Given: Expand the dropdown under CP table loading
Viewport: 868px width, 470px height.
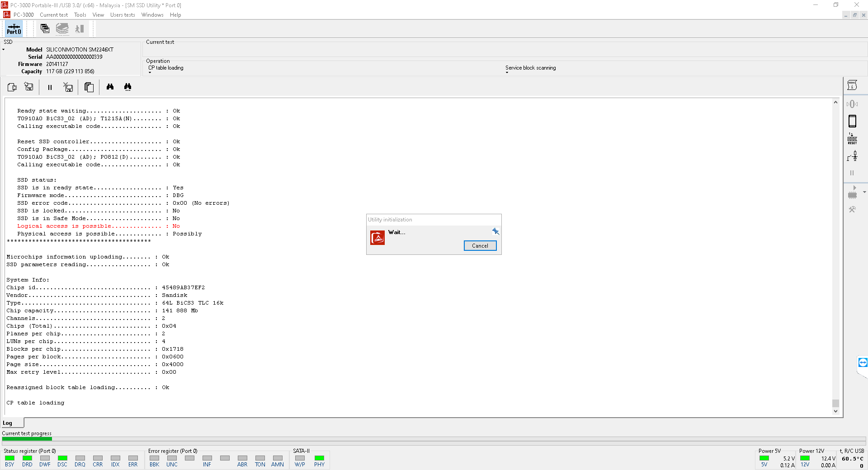Looking at the screenshot, I should coord(150,73).
